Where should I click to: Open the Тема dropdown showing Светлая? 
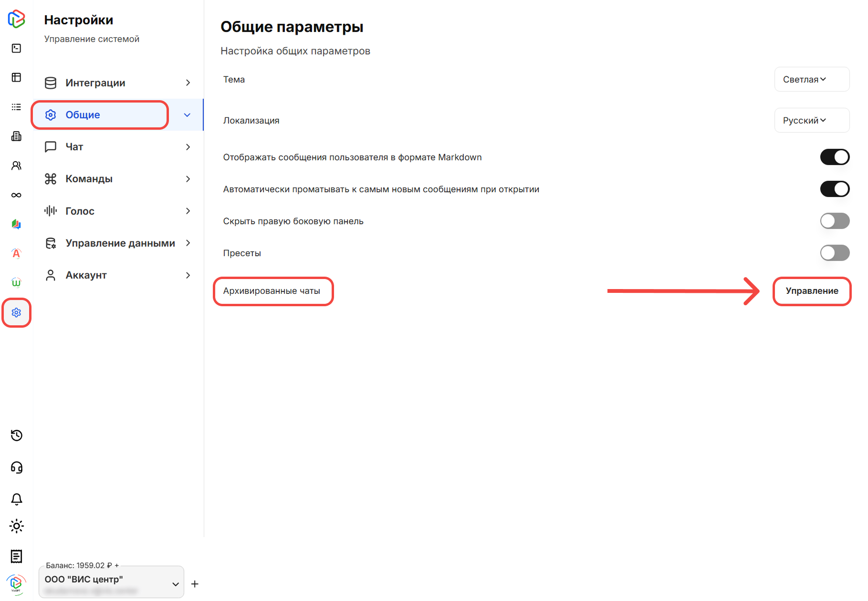point(811,79)
